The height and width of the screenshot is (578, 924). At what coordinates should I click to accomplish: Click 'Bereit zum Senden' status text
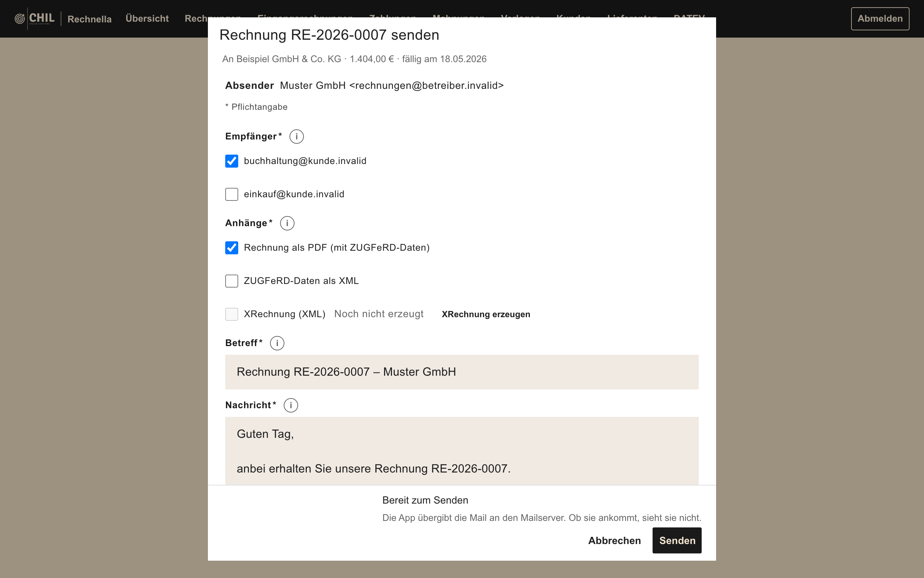[x=425, y=500]
